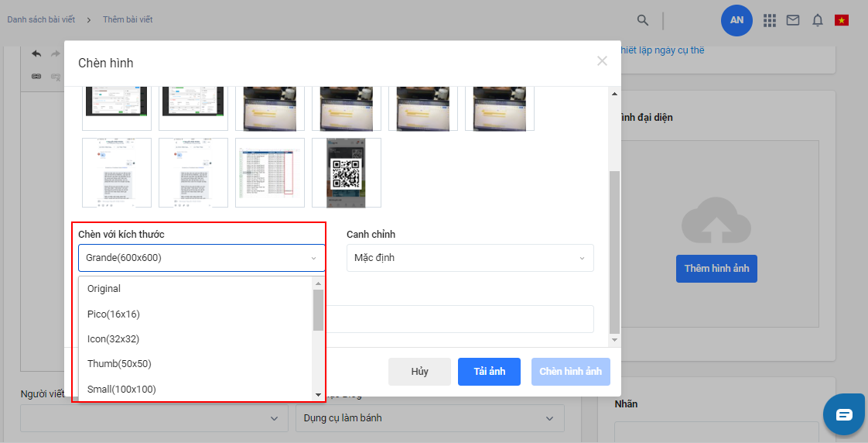
Task: Click size list scrollbar down arrow
Action: click(x=318, y=395)
